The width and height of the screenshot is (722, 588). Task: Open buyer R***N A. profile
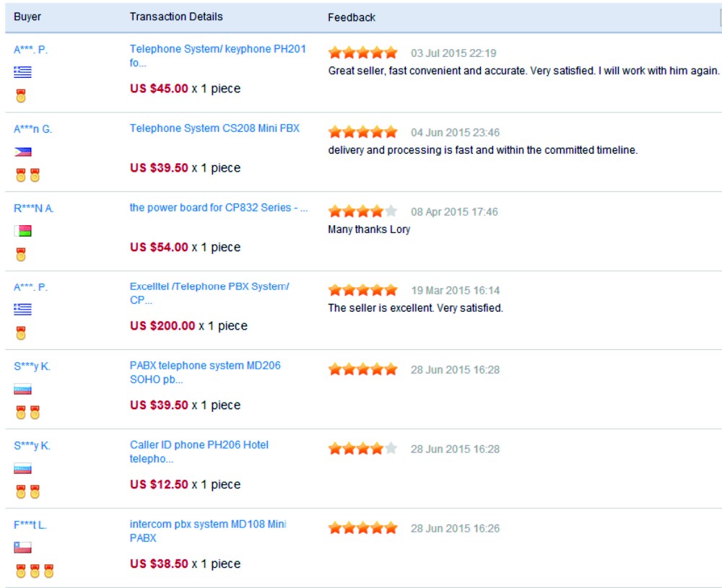click(x=34, y=209)
